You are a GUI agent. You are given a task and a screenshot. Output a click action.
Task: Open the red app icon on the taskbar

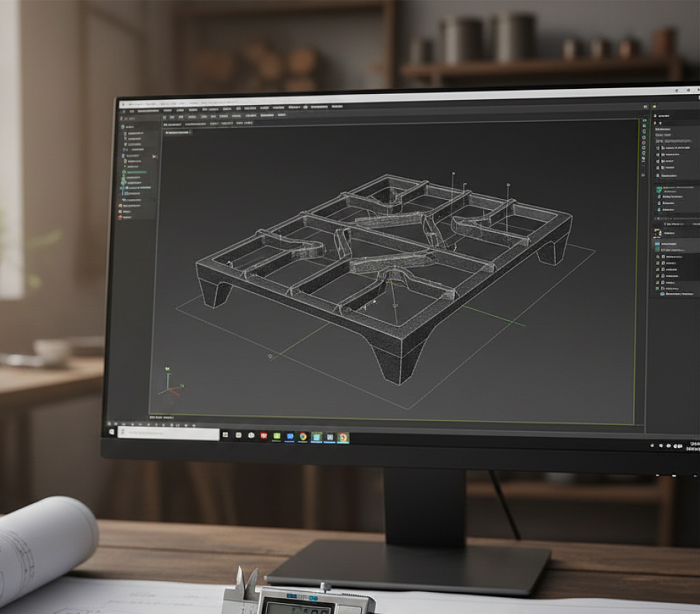[264, 435]
